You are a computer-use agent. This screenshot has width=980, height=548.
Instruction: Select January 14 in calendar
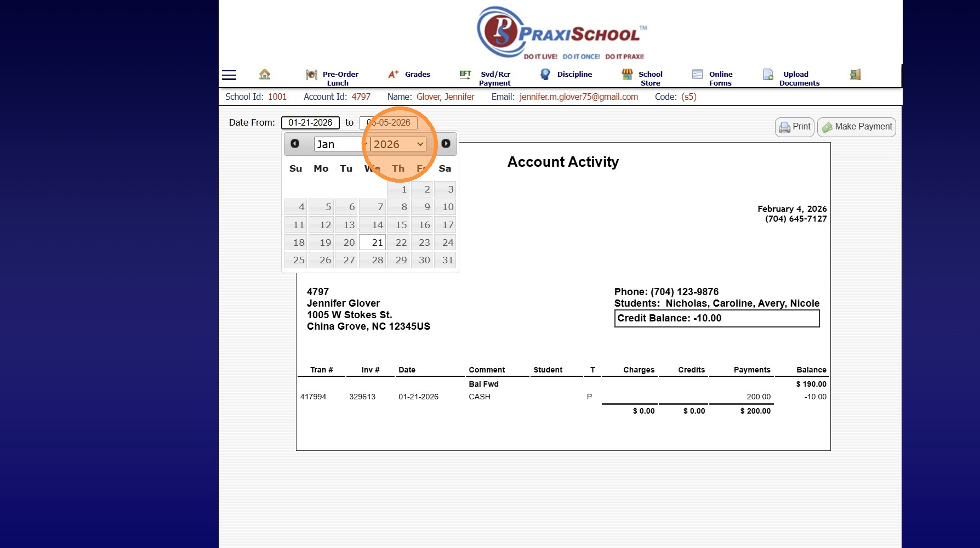[372, 225]
